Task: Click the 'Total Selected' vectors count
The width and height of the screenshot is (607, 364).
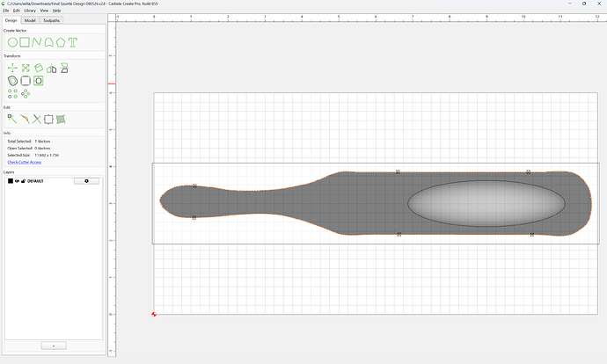Action: pos(42,142)
